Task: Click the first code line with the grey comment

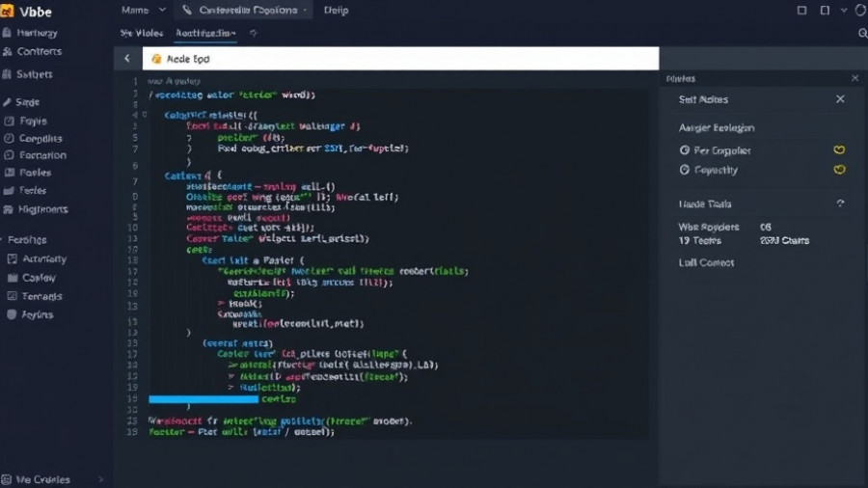Action: click(174, 81)
